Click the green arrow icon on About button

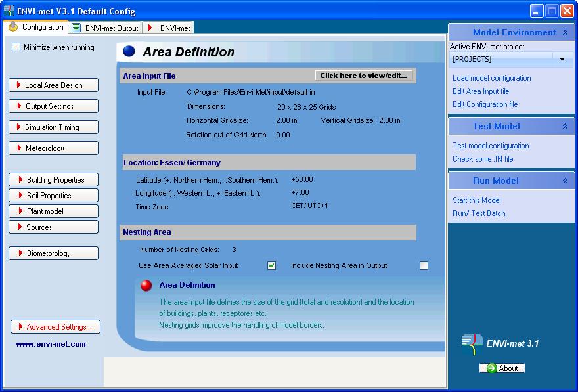[x=491, y=368]
